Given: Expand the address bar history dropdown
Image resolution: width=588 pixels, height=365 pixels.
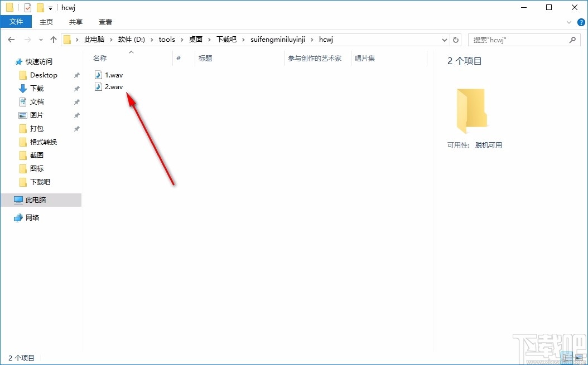Looking at the screenshot, I should click(444, 40).
